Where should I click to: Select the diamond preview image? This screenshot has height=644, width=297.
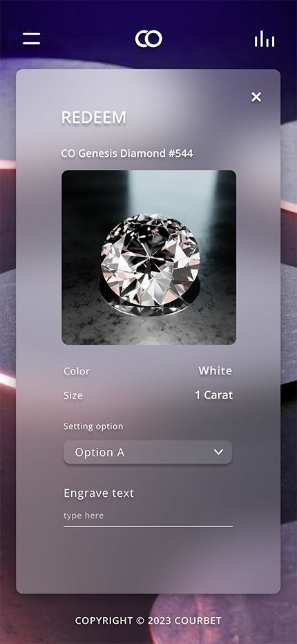coord(148,258)
